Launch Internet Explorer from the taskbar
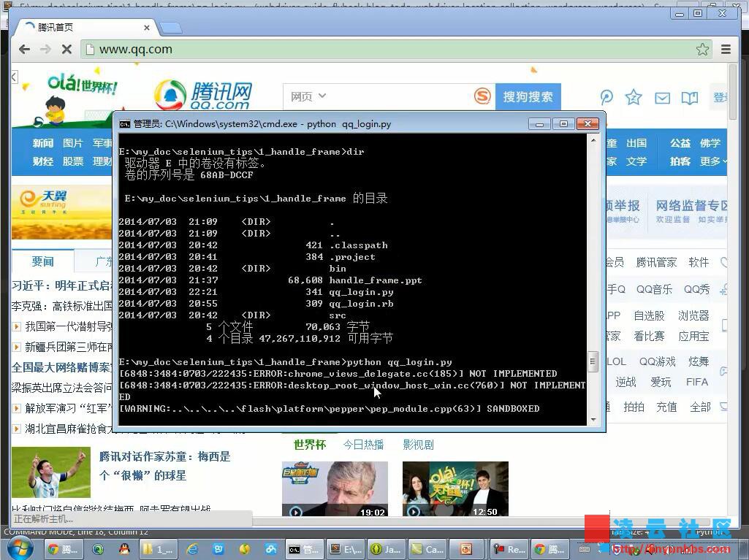 [x=192, y=550]
